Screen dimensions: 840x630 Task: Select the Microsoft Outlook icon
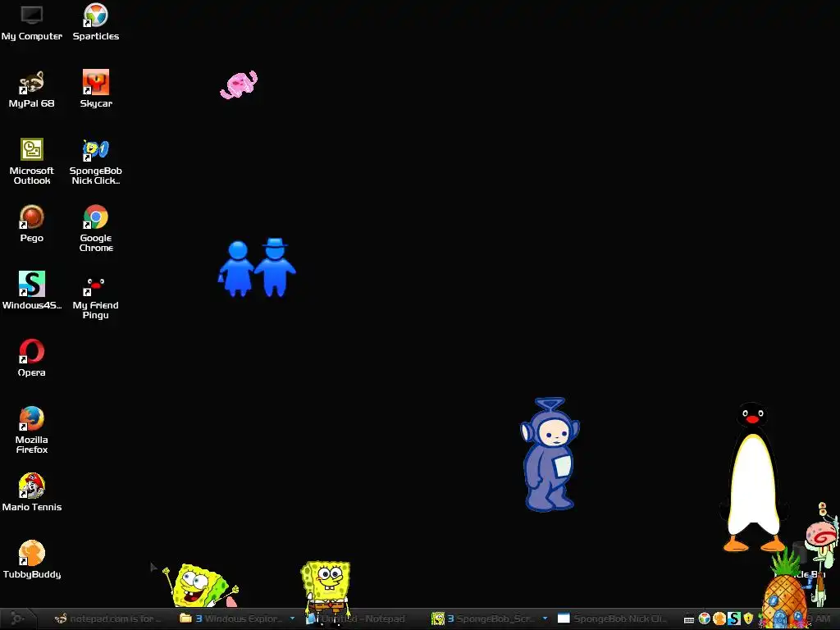coord(32,162)
